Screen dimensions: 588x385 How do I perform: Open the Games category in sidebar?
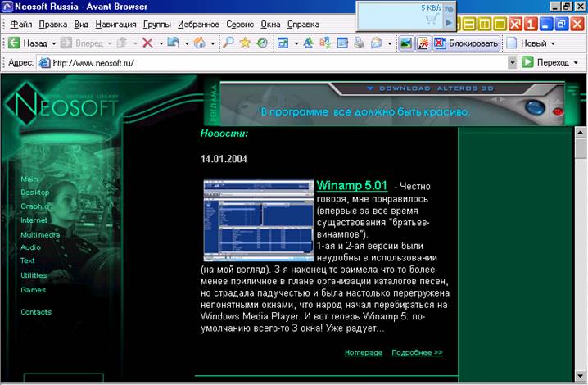pyautogui.click(x=34, y=290)
